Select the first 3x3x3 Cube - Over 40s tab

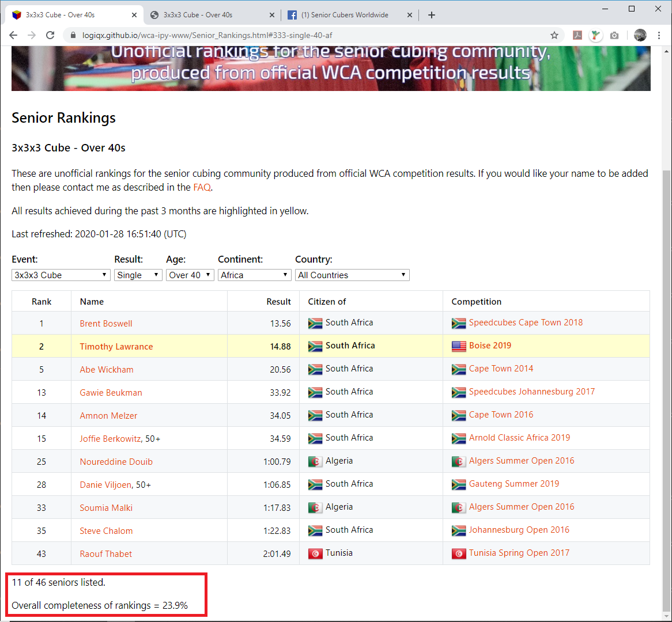tap(74, 15)
